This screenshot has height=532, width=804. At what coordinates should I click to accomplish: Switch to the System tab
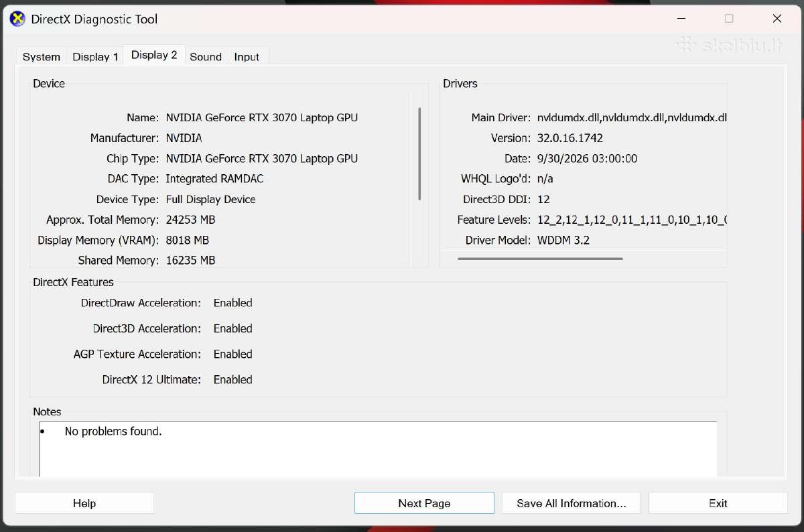pos(42,57)
